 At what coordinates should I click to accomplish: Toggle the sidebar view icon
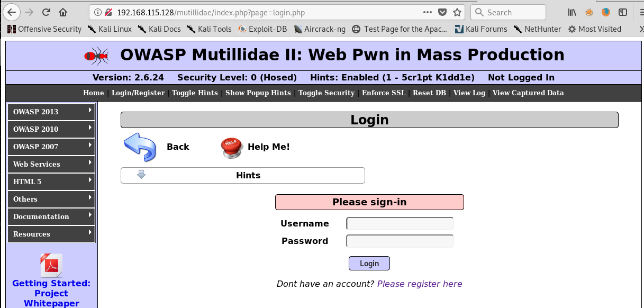(623, 12)
